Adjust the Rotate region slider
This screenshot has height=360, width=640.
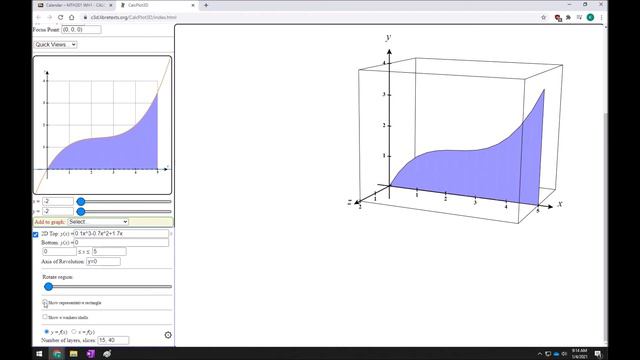tap(108, 287)
